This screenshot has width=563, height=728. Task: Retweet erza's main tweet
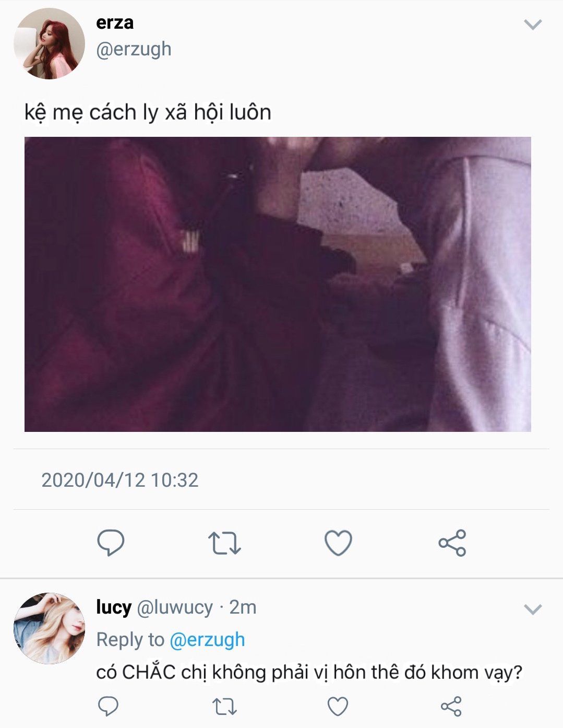tap(224, 543)
